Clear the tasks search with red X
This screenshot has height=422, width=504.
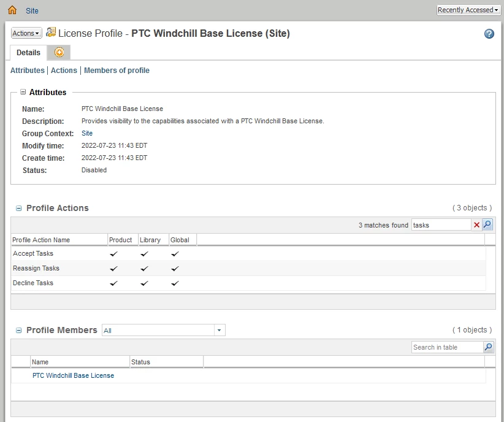[x=476, y=225]
